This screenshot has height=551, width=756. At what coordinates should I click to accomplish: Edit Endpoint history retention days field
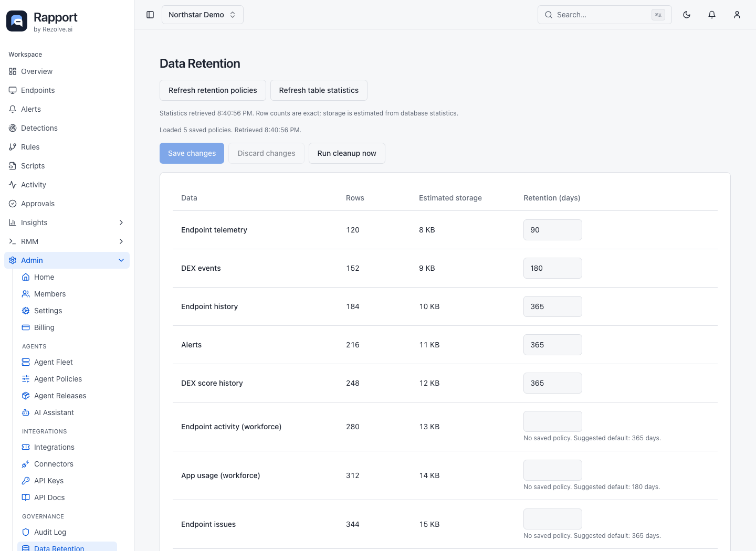(x=552, y=306)
